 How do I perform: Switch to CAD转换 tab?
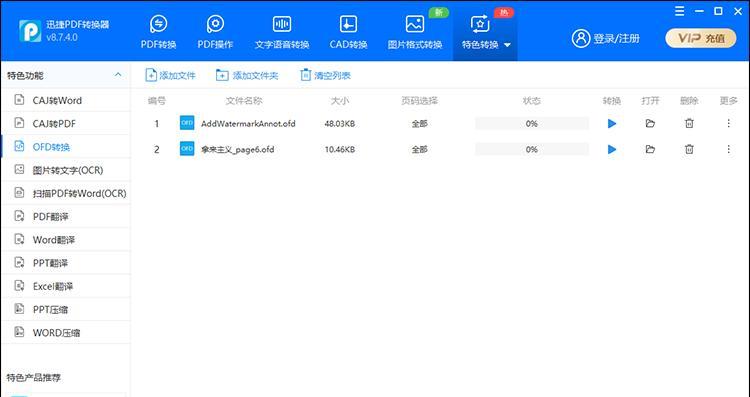click(348, 32)
